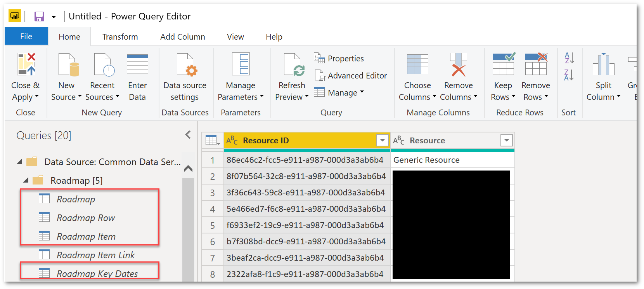Select the cell f6933ef2-19c9-e911-a987-000d3a3ab6b4

click(307, 225)
